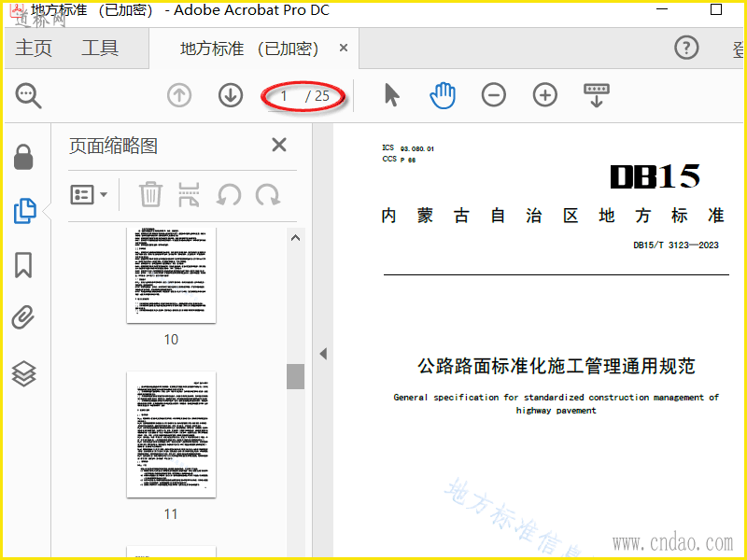Screen dimensions: 747x560
Task: Click thumbnail label 11
Action: 171,514
